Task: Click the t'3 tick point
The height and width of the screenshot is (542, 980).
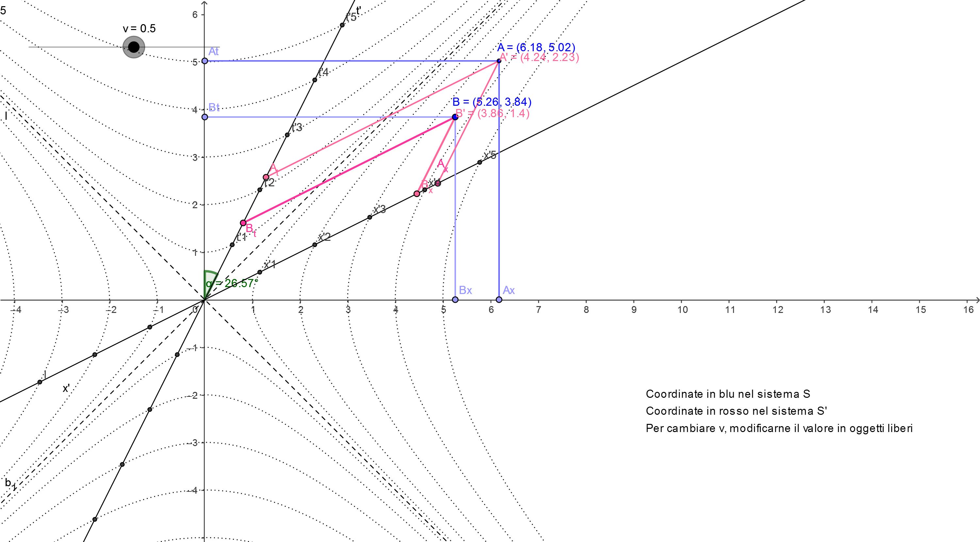Action: [287, 135]
